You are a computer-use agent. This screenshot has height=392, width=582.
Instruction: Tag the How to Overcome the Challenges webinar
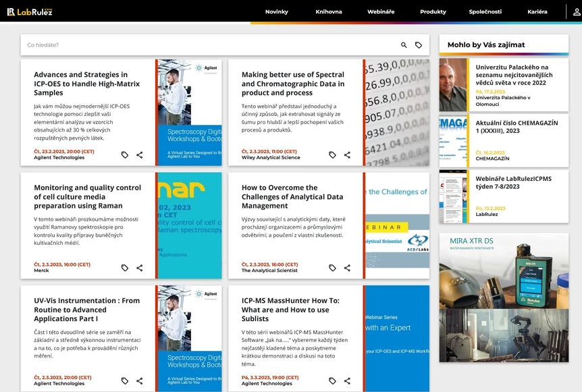click(332, 268)
